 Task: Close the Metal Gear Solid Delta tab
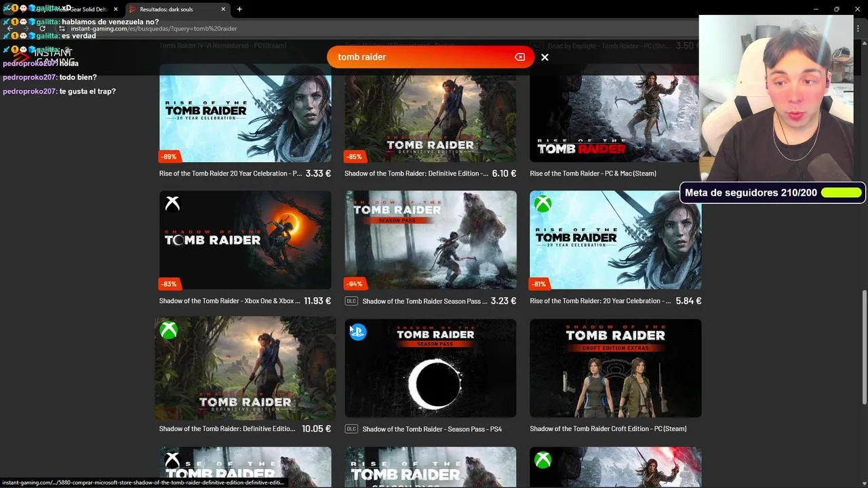pos(115,9)
